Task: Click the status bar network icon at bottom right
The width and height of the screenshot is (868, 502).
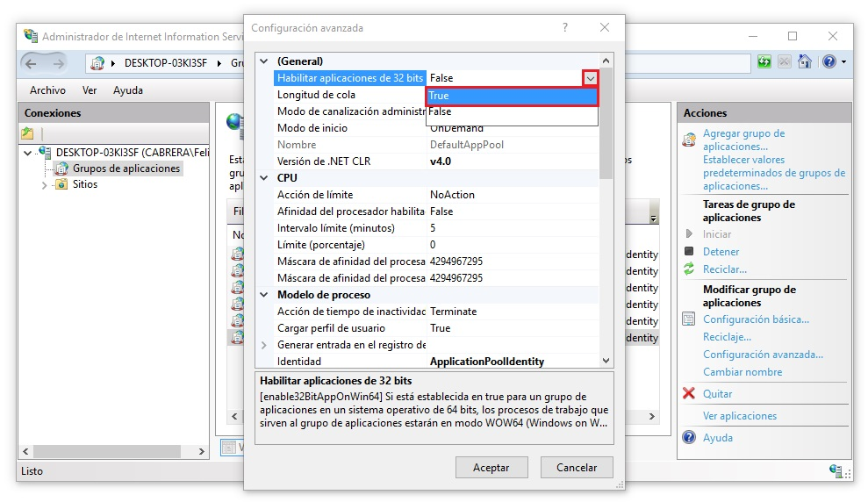Action: 836,471
